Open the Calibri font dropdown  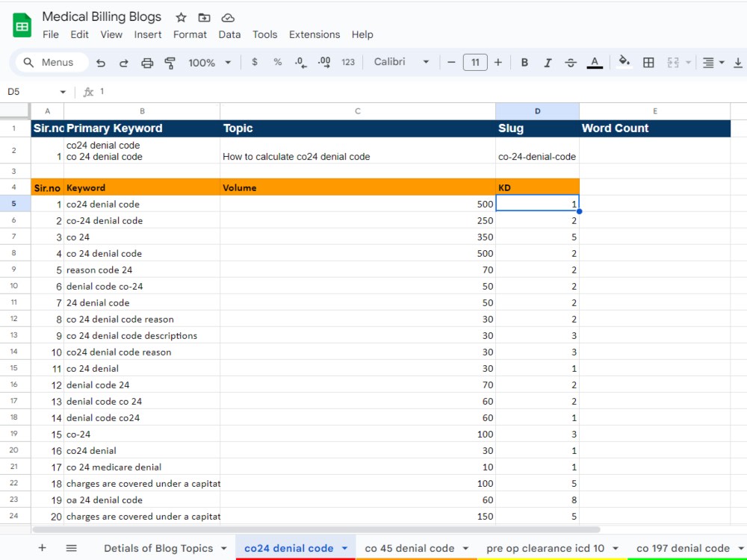(x=401, y=62)
